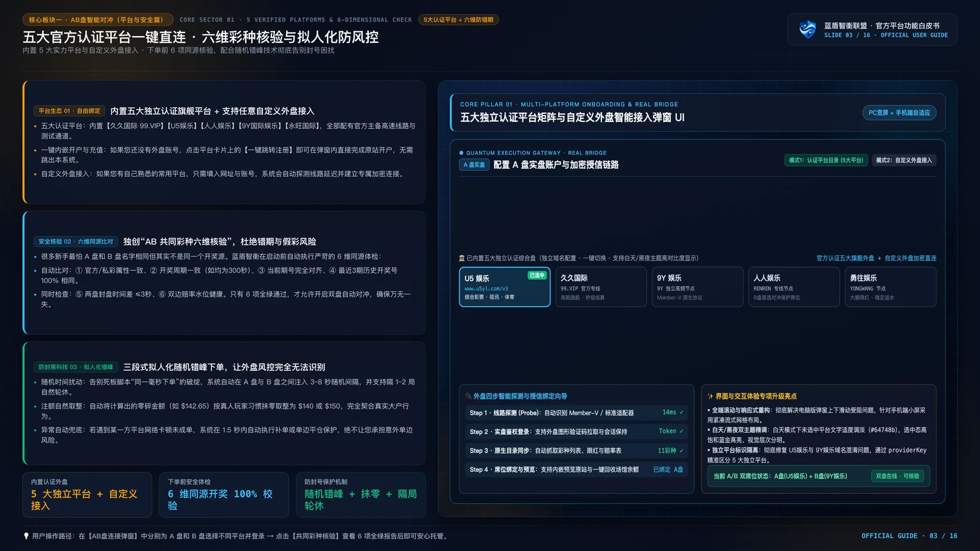This screenshot has height=551, width=980.
Task: Click 官方认证五大旗舰外盘 + 自定义外盘加密直连 link
Action: pyautogui.click(x=876, y=258)
